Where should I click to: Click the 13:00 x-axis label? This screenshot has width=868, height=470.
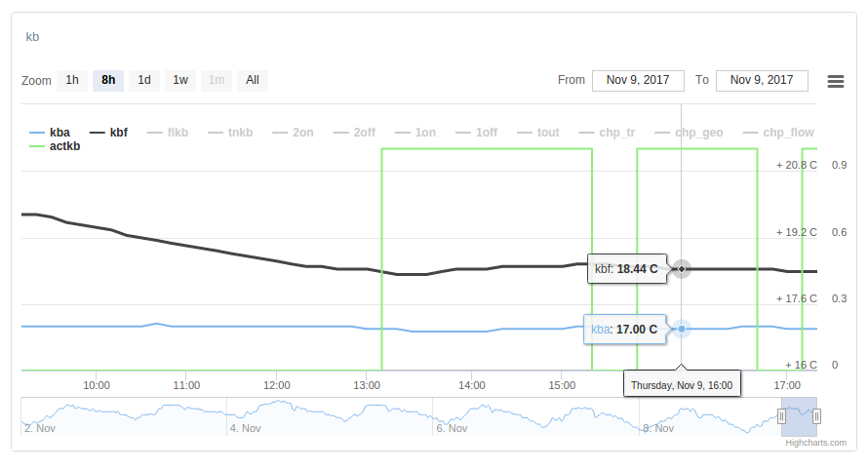point(367,385)
